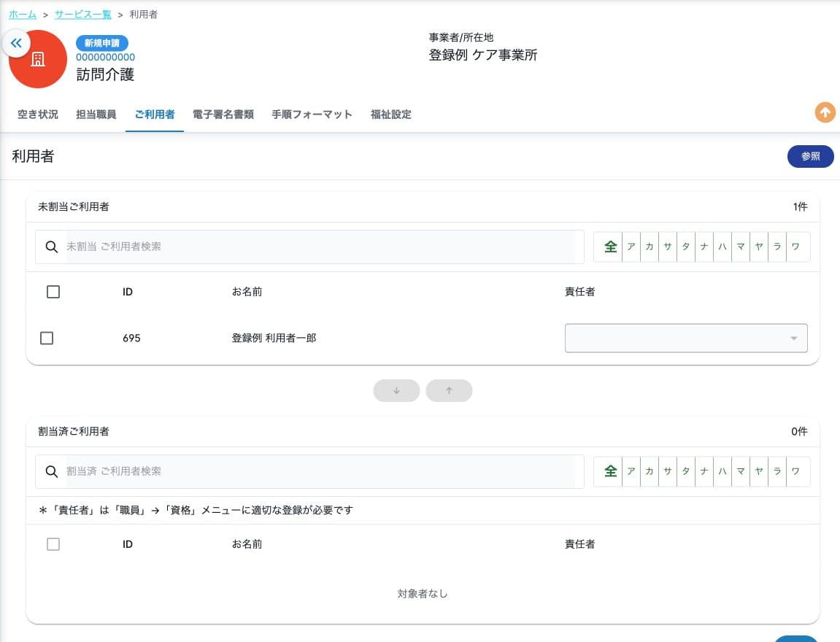Filter assigned users by ハ
The image size is (840, 642).
tap(723, 471)
